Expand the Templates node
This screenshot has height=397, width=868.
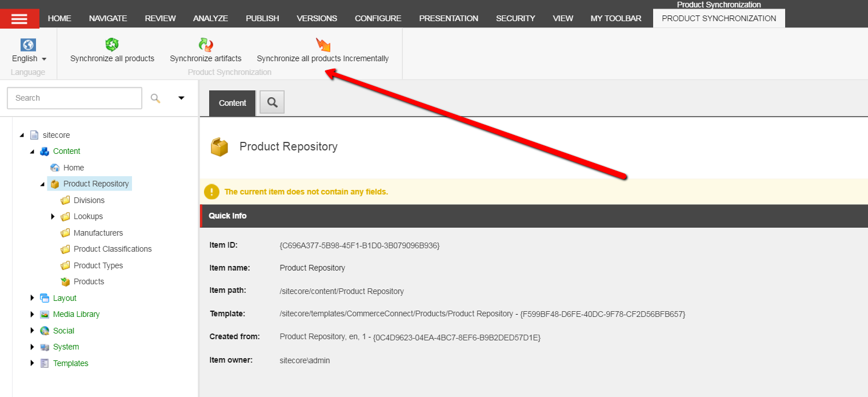pos(32,363)
